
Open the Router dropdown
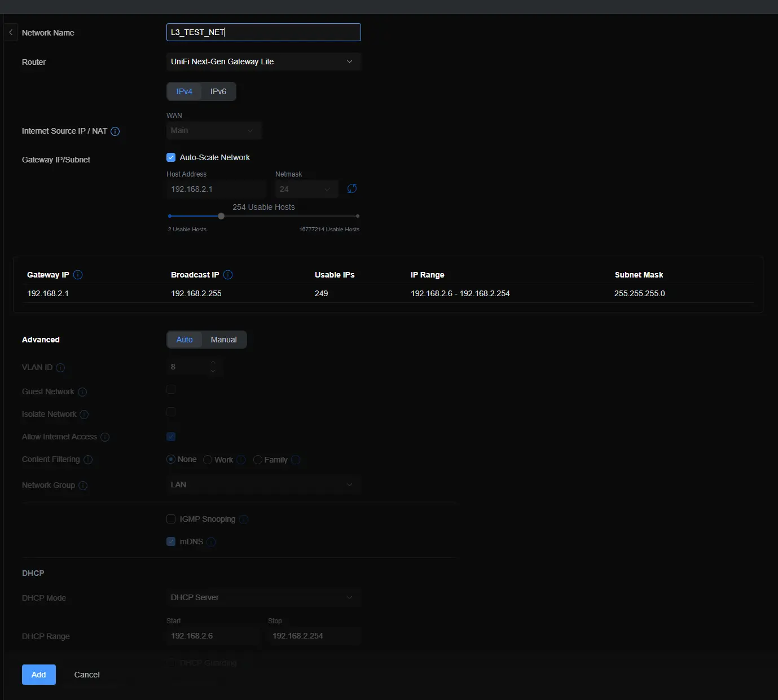point(263,61)
